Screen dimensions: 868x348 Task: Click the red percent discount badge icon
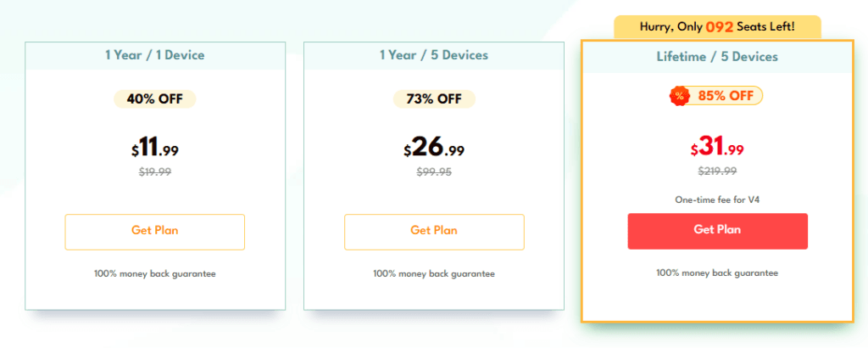pyautogui.click(x=679, y=96)
